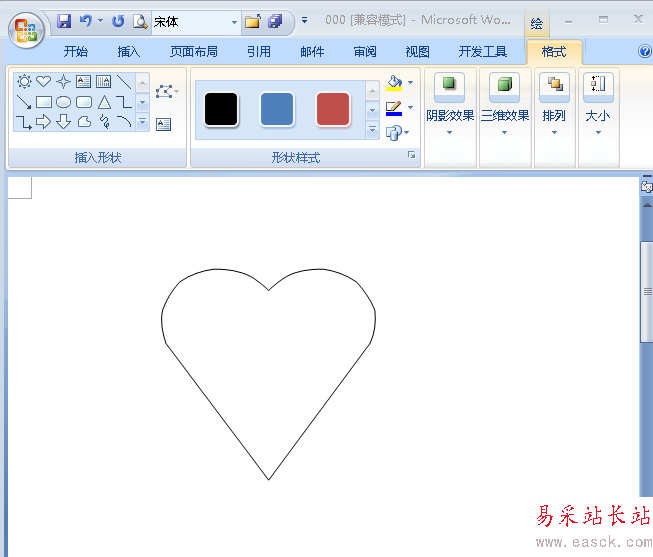Open print preview from quick access toolbar
The image size is (653, 557).
click(x=140, y=21)
